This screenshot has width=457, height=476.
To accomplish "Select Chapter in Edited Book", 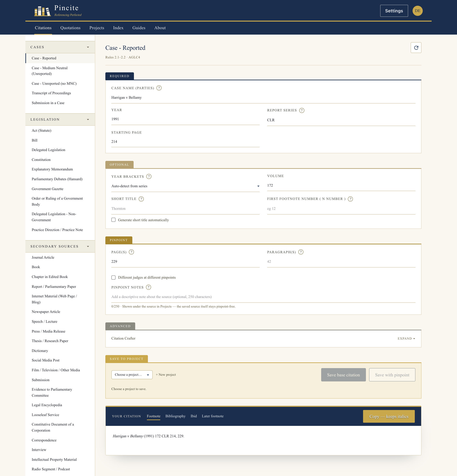I will pyautogui.click(x=60, y=277).
